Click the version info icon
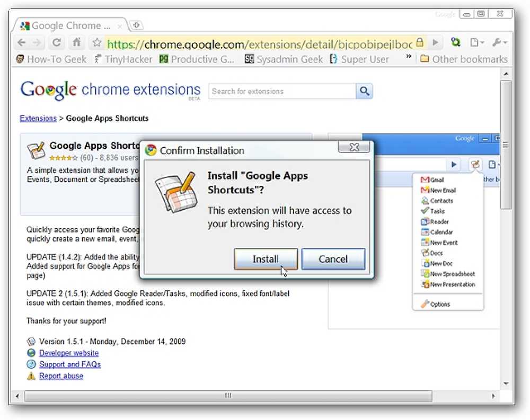The height and width of the screenshot is (420, 530). point(31,341)
